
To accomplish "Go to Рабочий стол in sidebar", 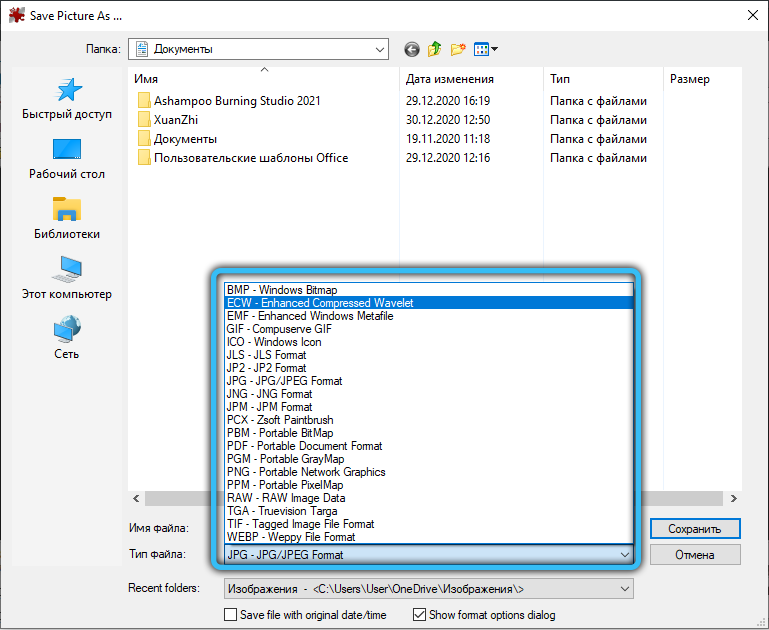I will pos(67,159).
